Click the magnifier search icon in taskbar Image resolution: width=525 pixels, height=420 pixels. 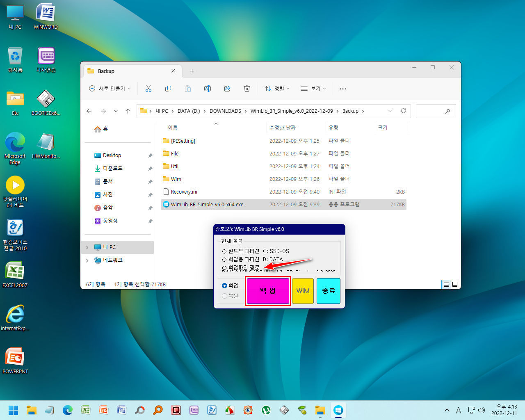pos(158,410)
